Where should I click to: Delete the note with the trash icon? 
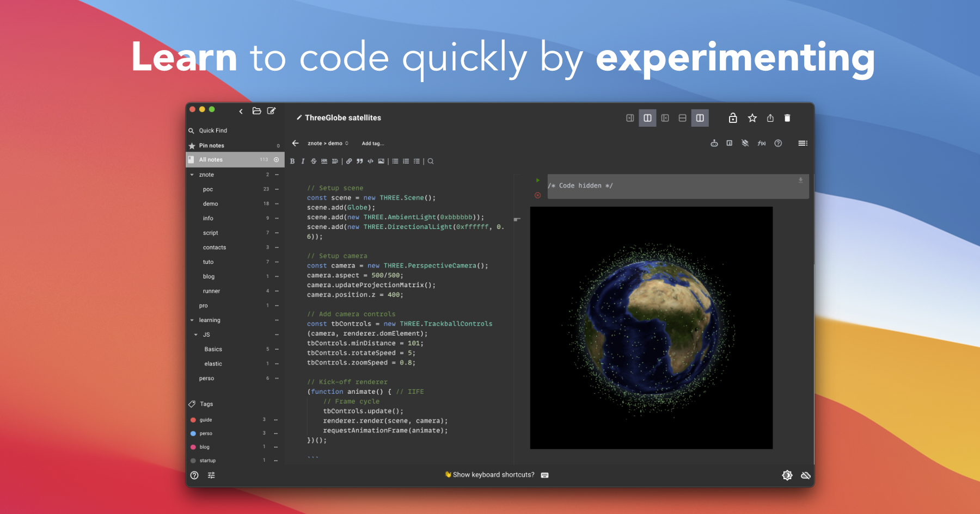(x=787, y=118)
